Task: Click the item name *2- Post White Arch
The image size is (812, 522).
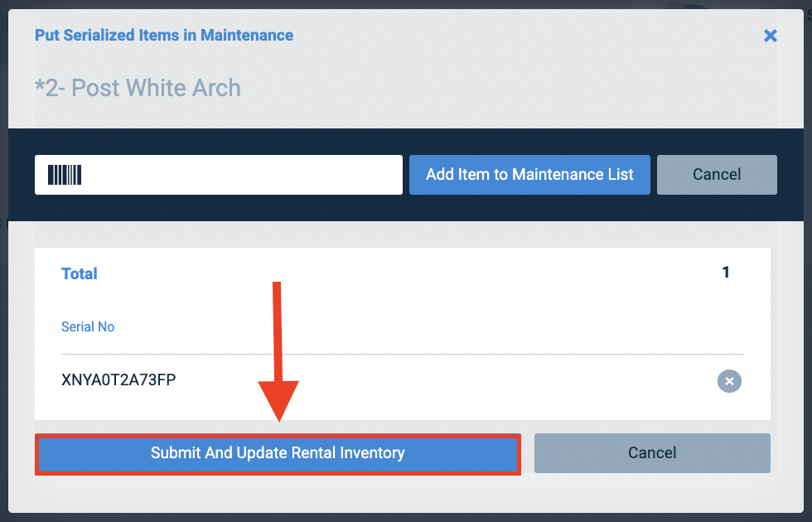Action: (138, 88)
